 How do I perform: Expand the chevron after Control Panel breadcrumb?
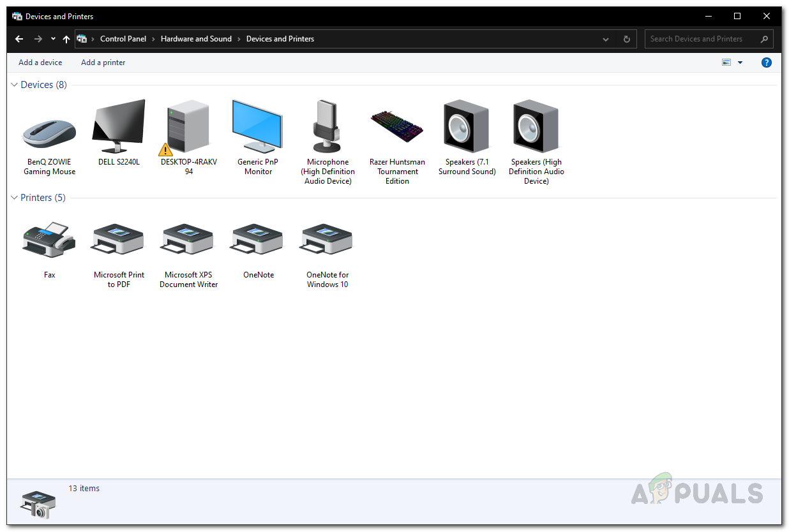[153, 39]
